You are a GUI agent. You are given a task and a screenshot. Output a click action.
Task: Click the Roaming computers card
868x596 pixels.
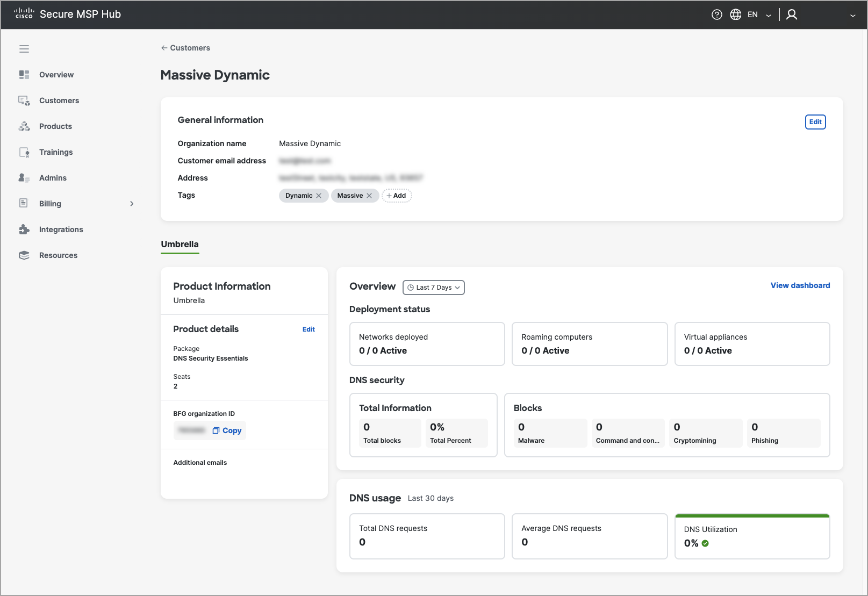(x=590, y=344)
